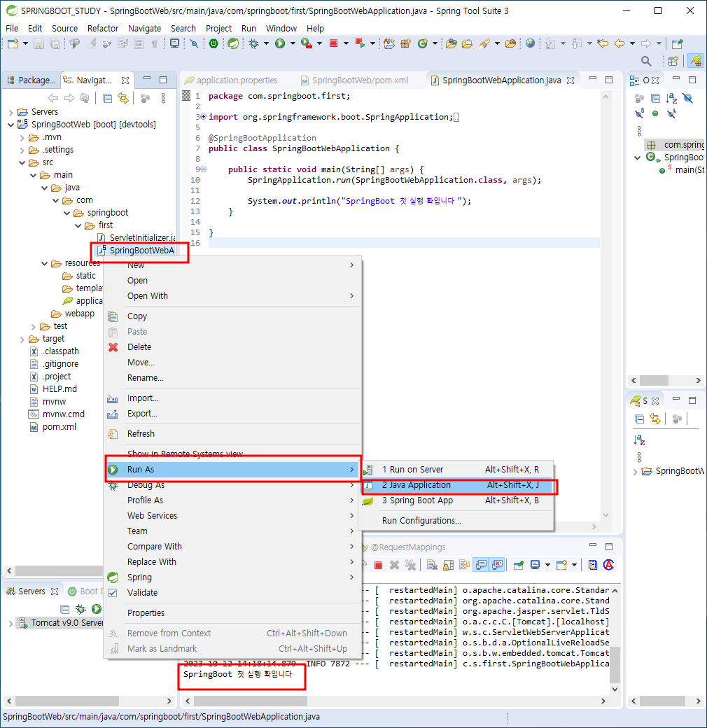
Task: Expand the target folder
Action: pos(22,339)
